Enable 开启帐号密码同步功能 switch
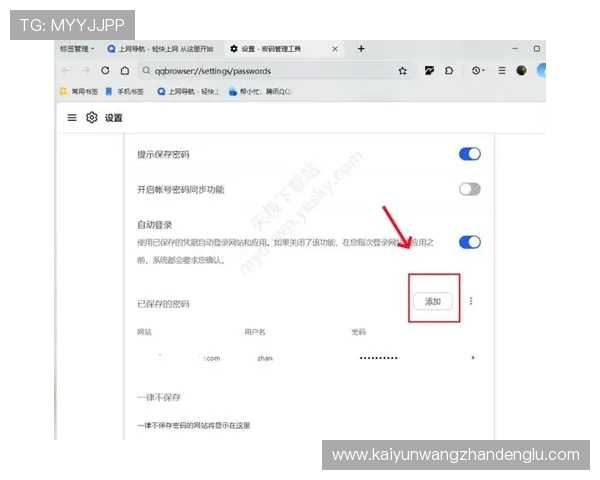This screenshot has width=600, height=480. 470,189
